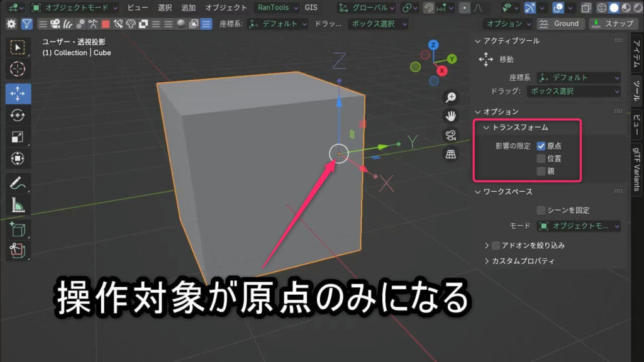Open the header ボックス選択 dropdown
Viewport: 644px width, 362px height.
pos(378,24)
